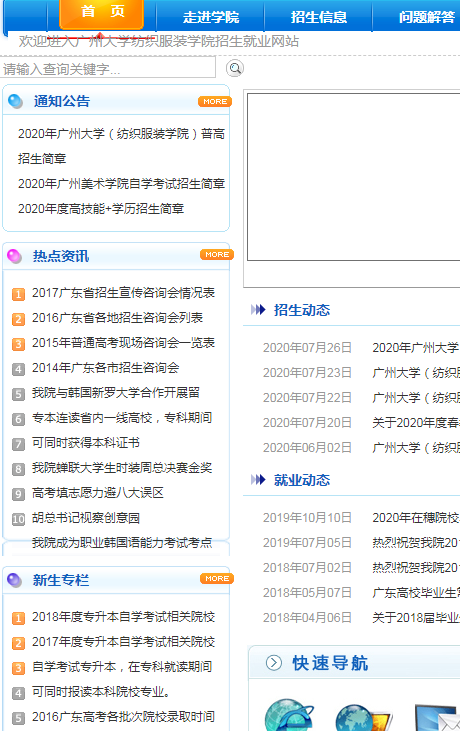This screenshot has height=731, width=460.
Task: Open 专本连读省内一线高校 link
Action: (122, 418)
